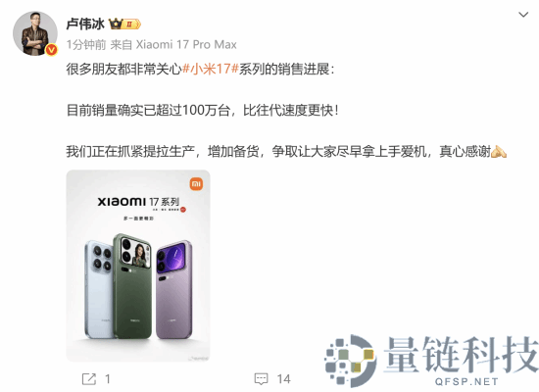
Task: Click the 1分钟前 timestamp
Action: (x=86, y=45)
